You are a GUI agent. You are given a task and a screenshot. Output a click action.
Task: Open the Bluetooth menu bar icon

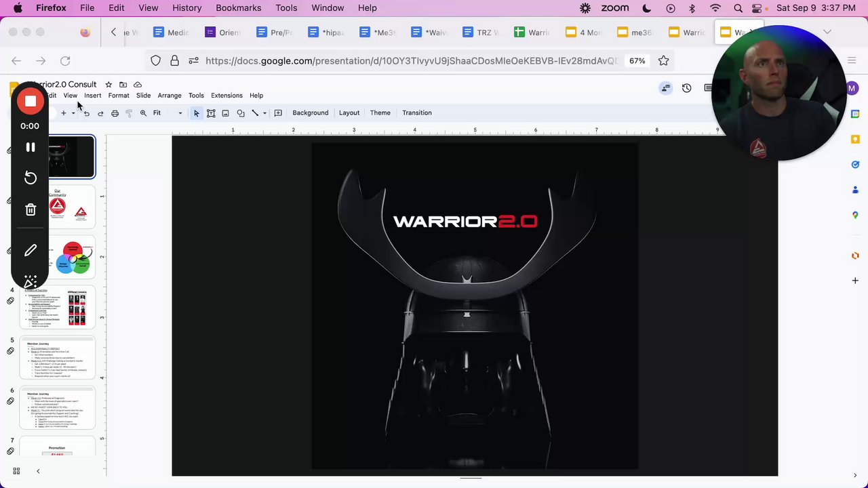click(692, 8)
